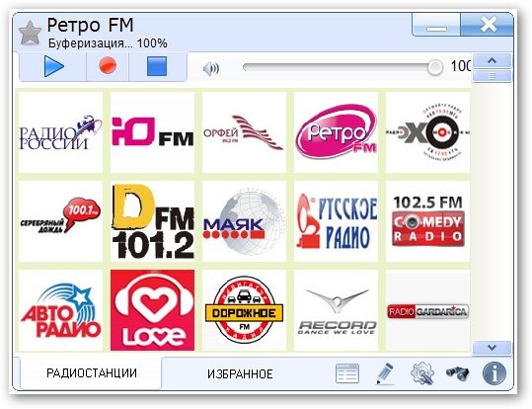Click the Ретро FM title text

90,25
